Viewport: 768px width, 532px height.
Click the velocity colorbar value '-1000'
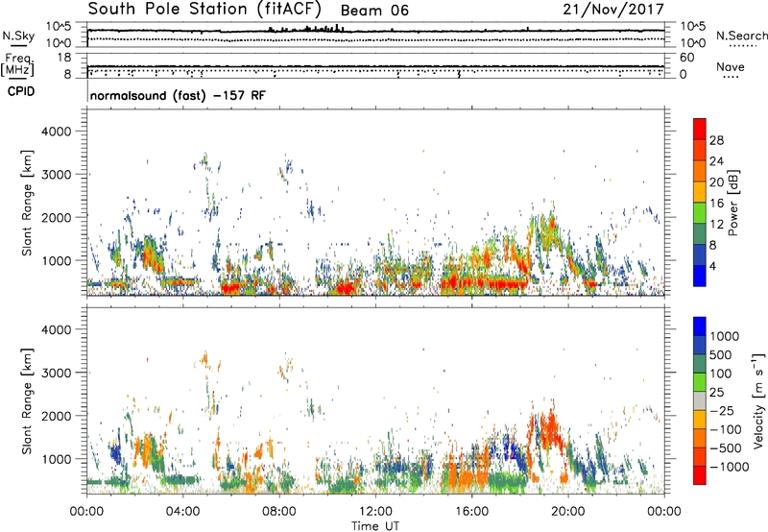pos(730,467)
